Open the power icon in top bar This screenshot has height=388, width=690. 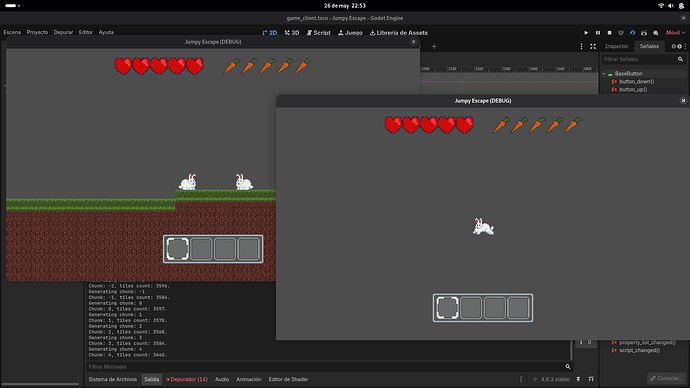[681, 6]
